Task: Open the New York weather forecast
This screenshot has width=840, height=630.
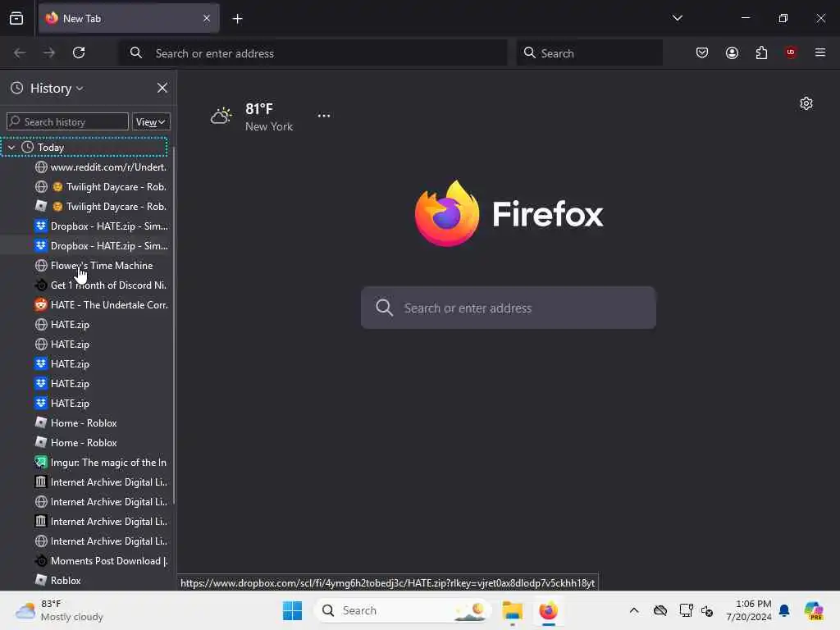Action: [x=252, y=116]
